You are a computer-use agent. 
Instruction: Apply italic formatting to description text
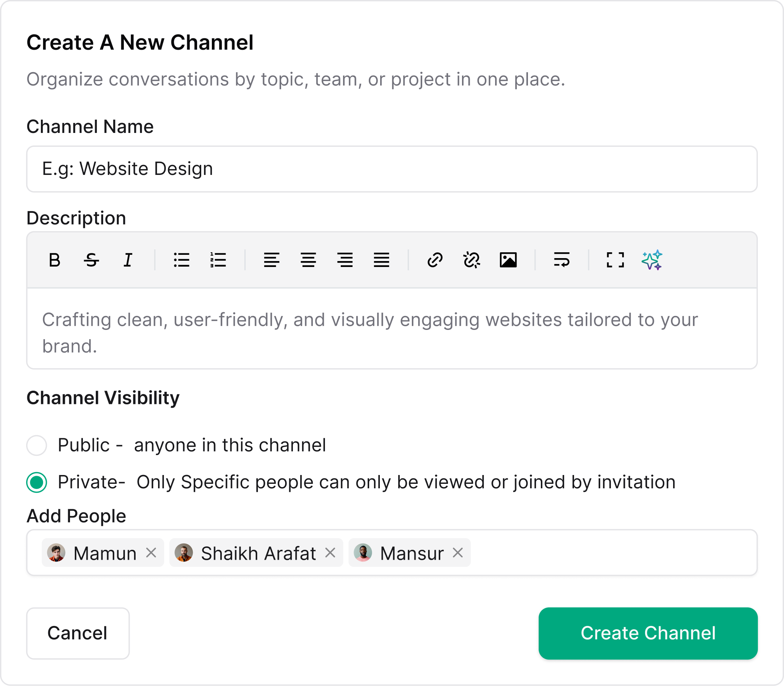[127, 260]
